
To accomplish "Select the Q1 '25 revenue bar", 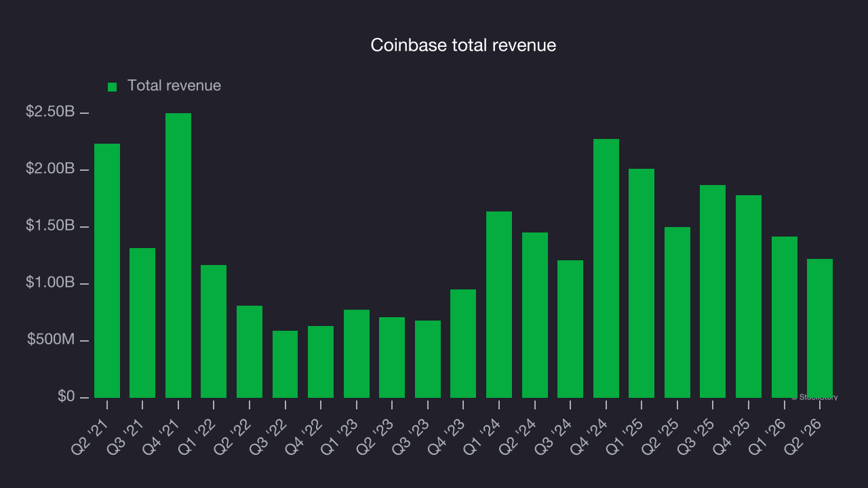I will pyautogui.click(x=642, y=283).
